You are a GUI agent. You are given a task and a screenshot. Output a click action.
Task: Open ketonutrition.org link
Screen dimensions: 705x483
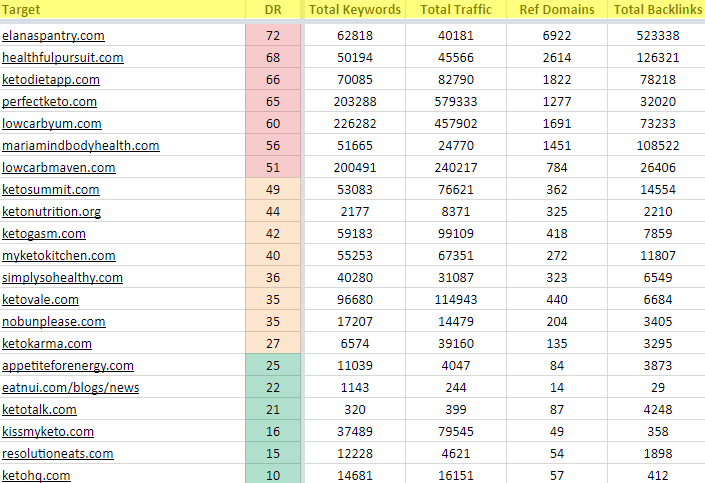point(51,212)
